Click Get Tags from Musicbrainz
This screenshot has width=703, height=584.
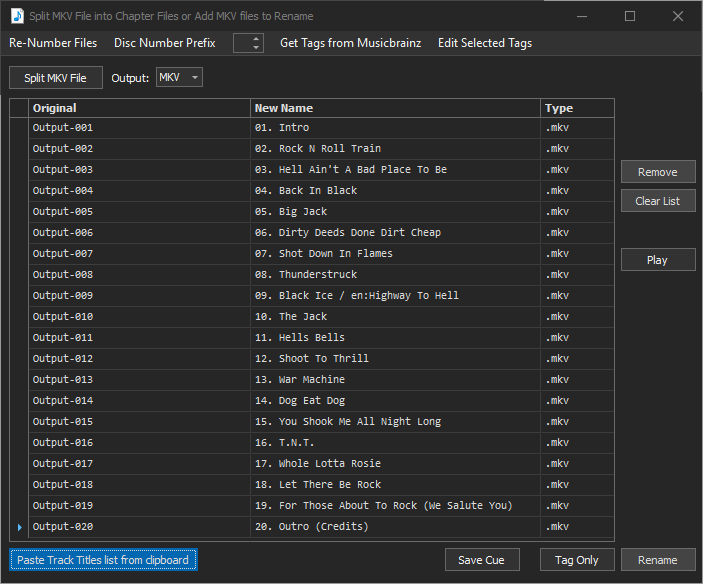click(x=350, y=43)
